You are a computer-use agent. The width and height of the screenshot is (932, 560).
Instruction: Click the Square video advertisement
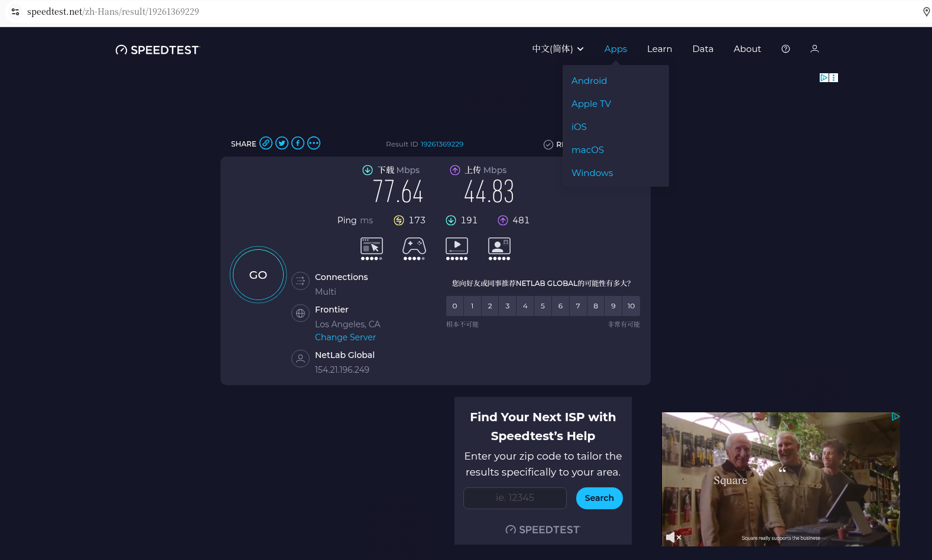(781, 479)
